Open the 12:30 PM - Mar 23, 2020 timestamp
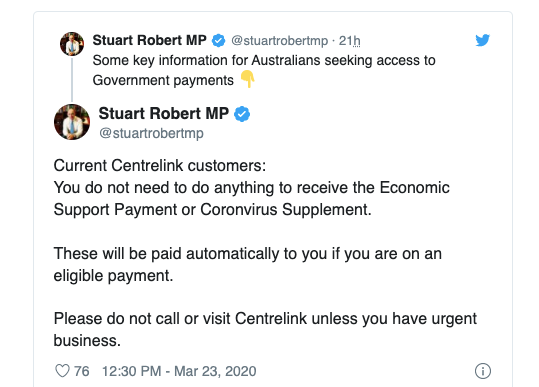The image size is (539, 387). pos(179,371)
